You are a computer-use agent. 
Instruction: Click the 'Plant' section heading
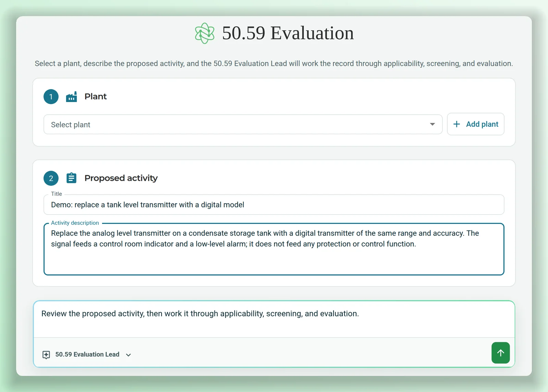96,97
